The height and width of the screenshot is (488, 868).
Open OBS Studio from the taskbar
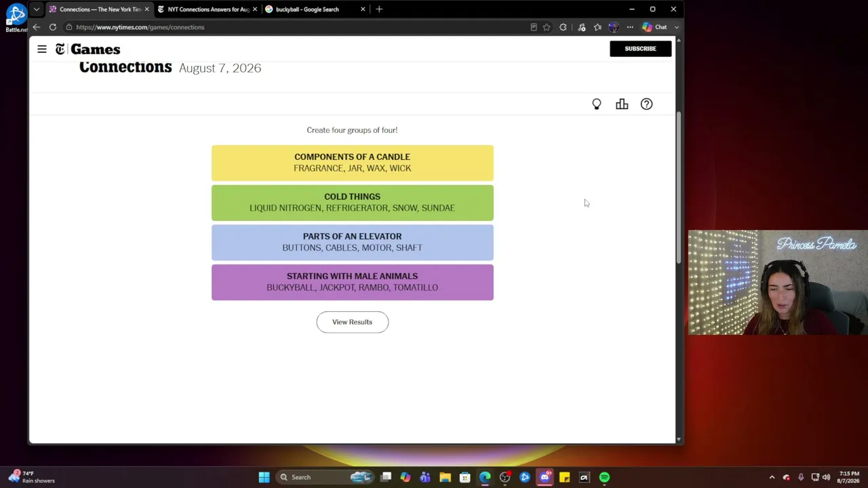point(505,477)
